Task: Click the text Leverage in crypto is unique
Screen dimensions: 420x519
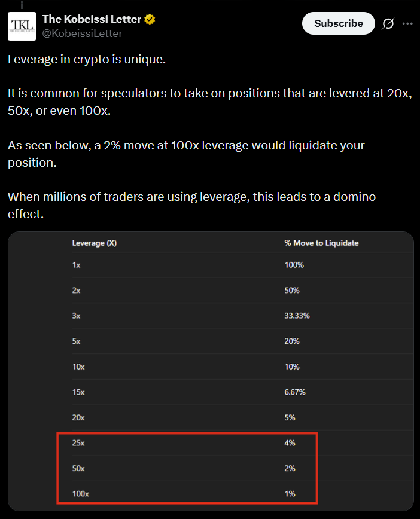Action: (x=87, y=59)
